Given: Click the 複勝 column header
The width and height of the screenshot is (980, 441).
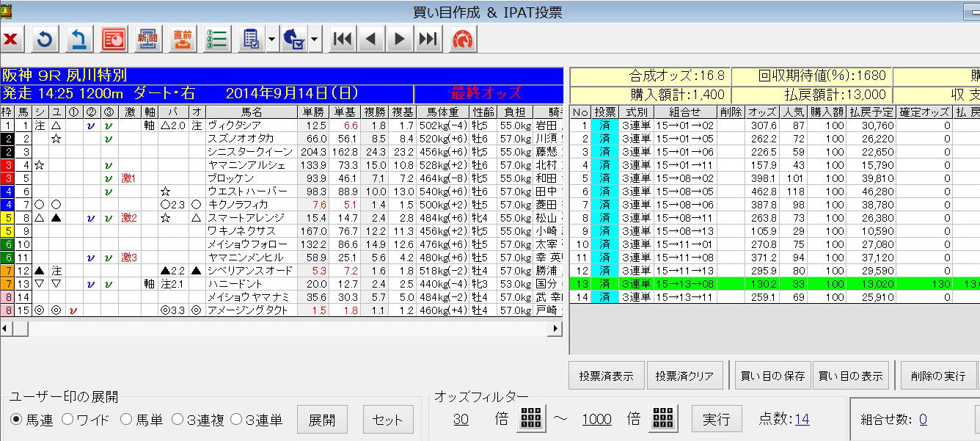Looking at the screenshot, I should pos(373,112).
